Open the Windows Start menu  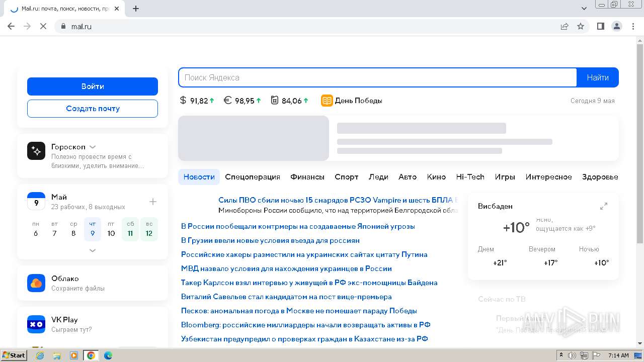coord(14,355)
